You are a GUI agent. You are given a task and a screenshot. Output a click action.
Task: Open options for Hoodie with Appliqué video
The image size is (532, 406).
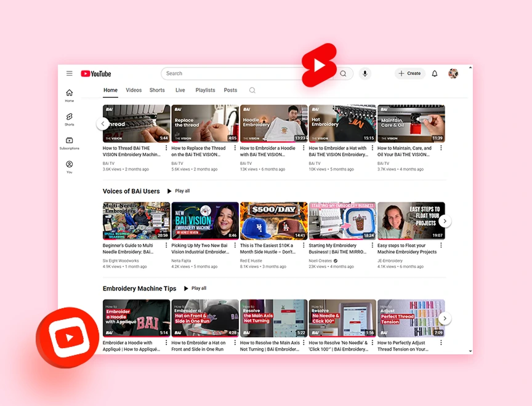[x=166, y=343]
